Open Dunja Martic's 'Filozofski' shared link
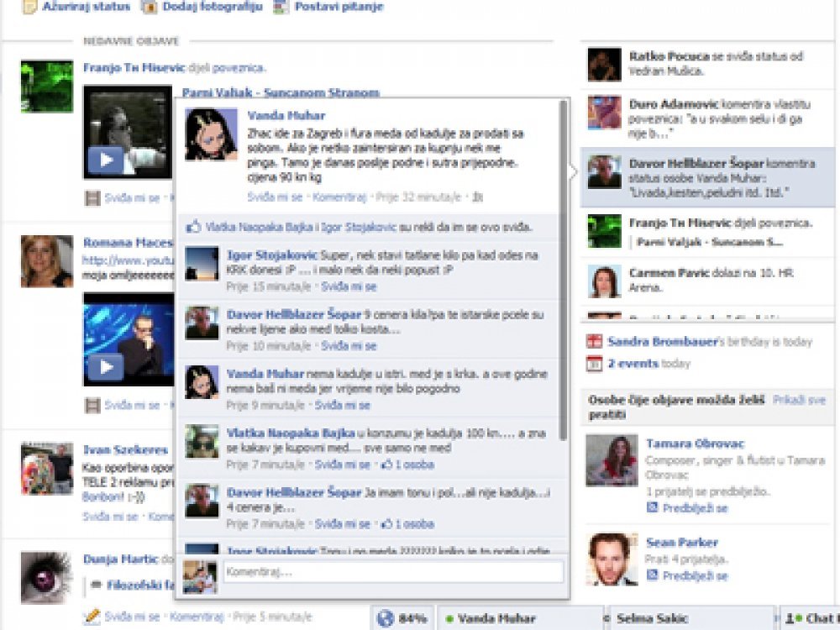 click(x=140, y=585)
